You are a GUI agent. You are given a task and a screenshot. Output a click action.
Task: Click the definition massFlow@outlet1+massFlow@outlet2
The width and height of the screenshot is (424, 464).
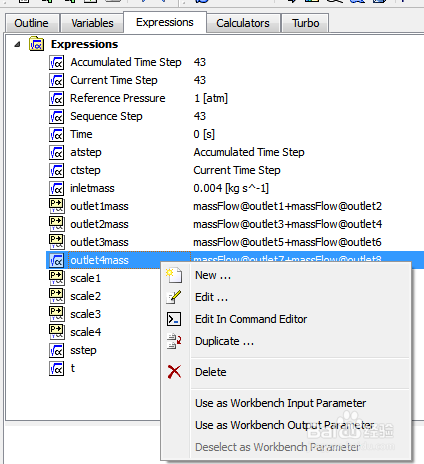tap(288, 206)
